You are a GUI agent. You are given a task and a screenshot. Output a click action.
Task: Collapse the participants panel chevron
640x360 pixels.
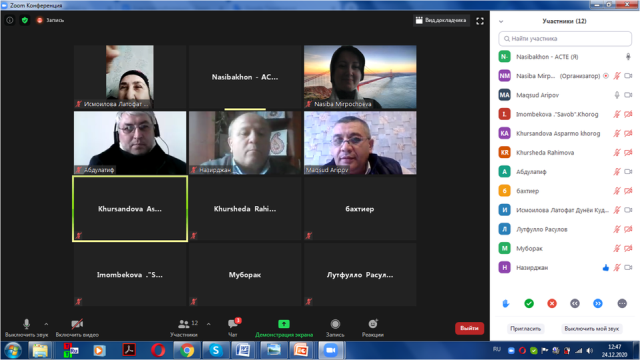pos(501,21)
